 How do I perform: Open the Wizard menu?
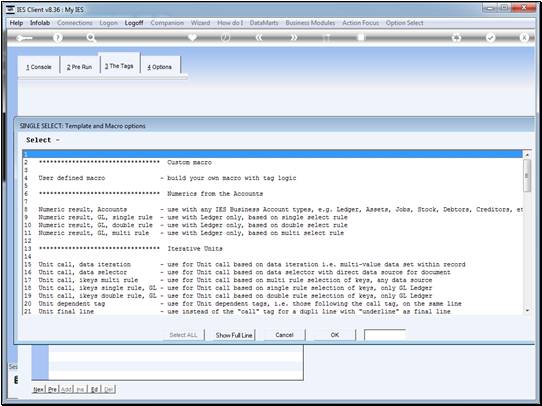[200, 23]
